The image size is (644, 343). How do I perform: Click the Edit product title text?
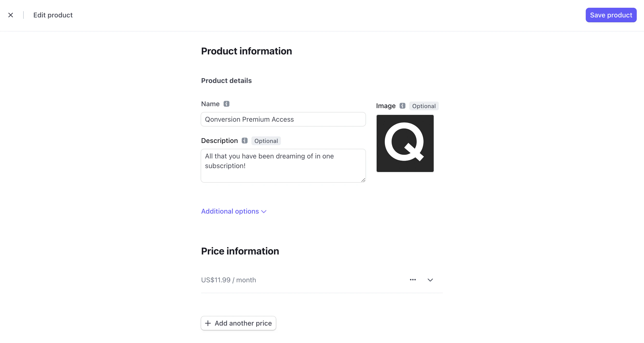click(x=53, y=15)
